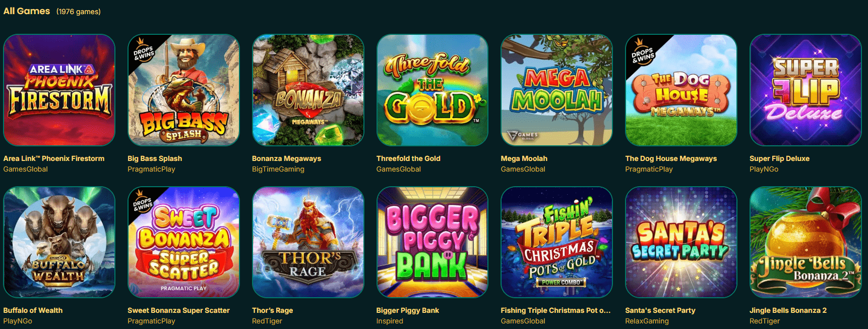Click the Thor's Rage game artwork
This screenshot has height=329, width=868.
[x=308, y=242]
